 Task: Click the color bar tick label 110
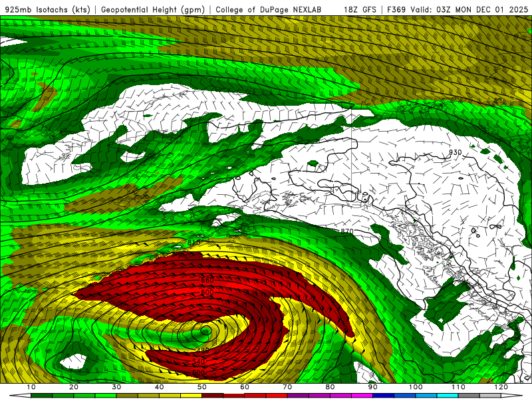click(458, 387)
